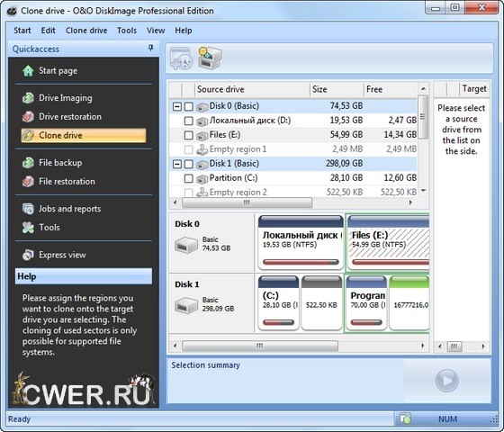Click the drive icon beside Files (E:) row
The image size is (504, 432).
(x=202, y=136)
